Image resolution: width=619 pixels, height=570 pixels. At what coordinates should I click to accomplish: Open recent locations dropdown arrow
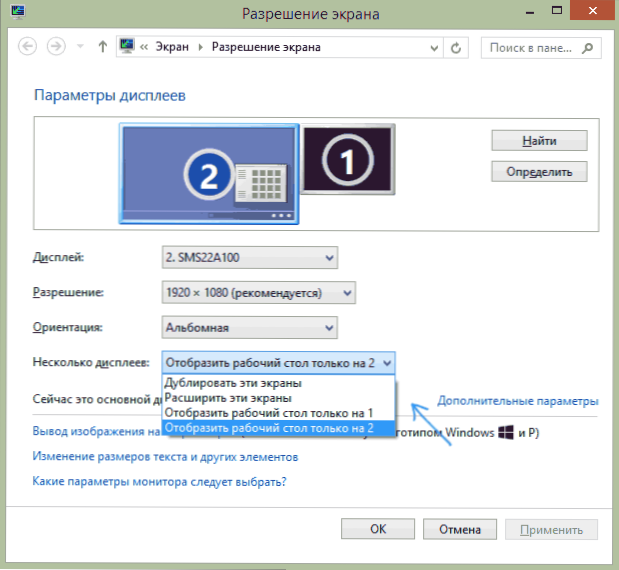(x=80, y=47)
